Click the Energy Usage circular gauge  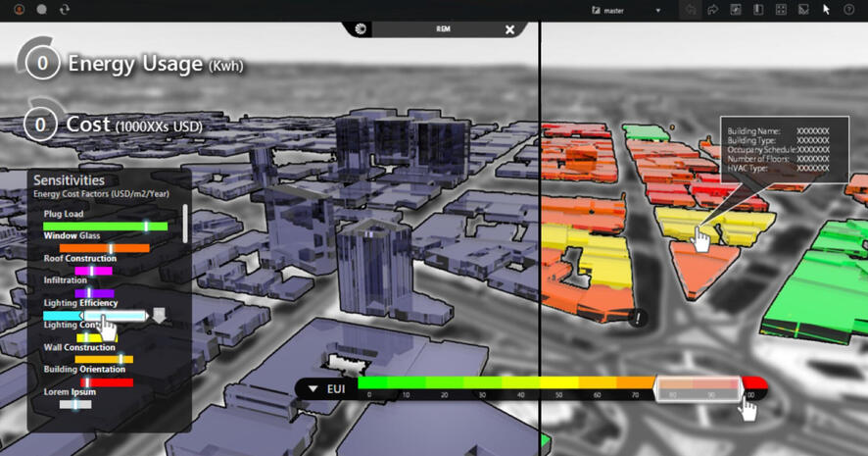[x=41, y=64]
